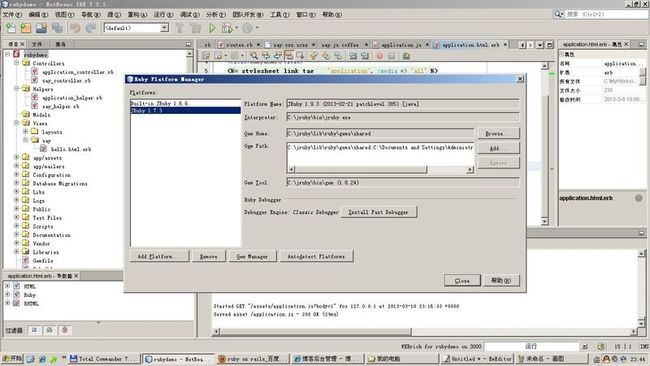This screenshot has width=650, height=366.
Task: Switch to the routes.rb editor tab
Action: [x=238, y=44]
